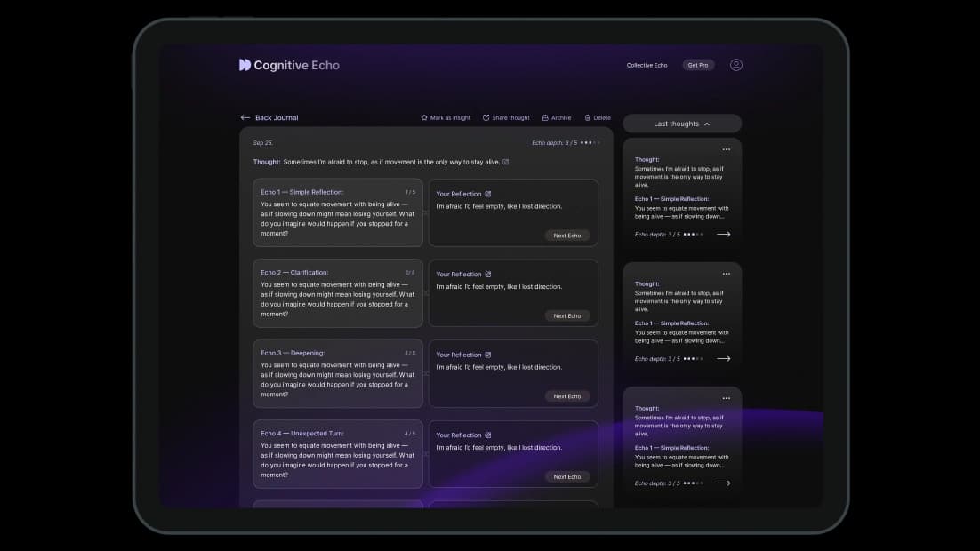
Task: Delete the thought using trash icon
Action: pyautogui.click(x=587, y=117)
